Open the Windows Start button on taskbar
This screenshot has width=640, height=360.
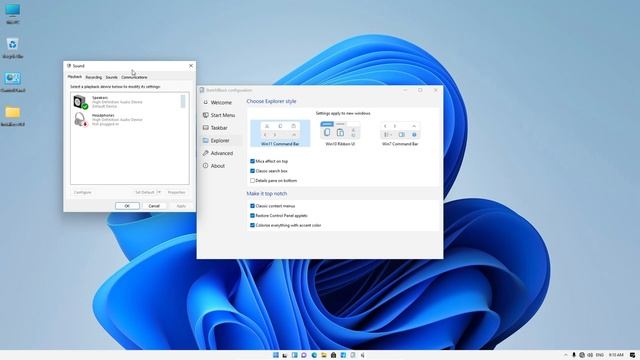[x=276, y=355]
